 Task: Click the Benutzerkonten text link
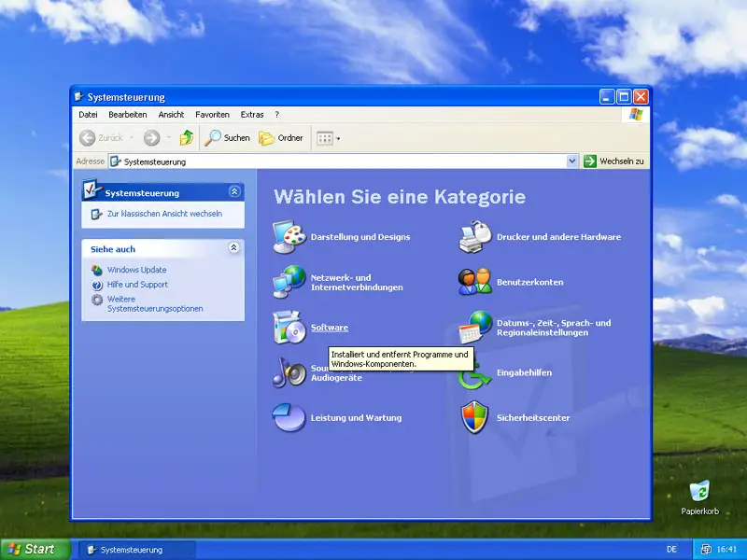click(x=529, y=283)
